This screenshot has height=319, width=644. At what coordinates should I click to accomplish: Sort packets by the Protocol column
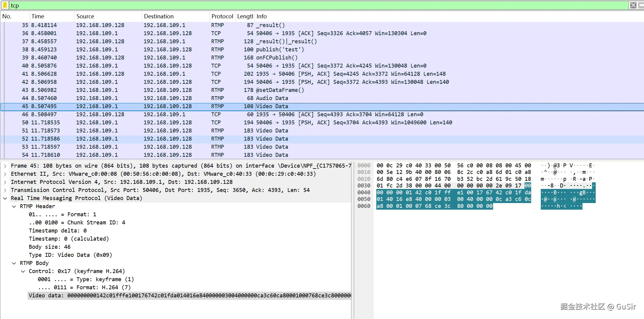pos(222,16)
